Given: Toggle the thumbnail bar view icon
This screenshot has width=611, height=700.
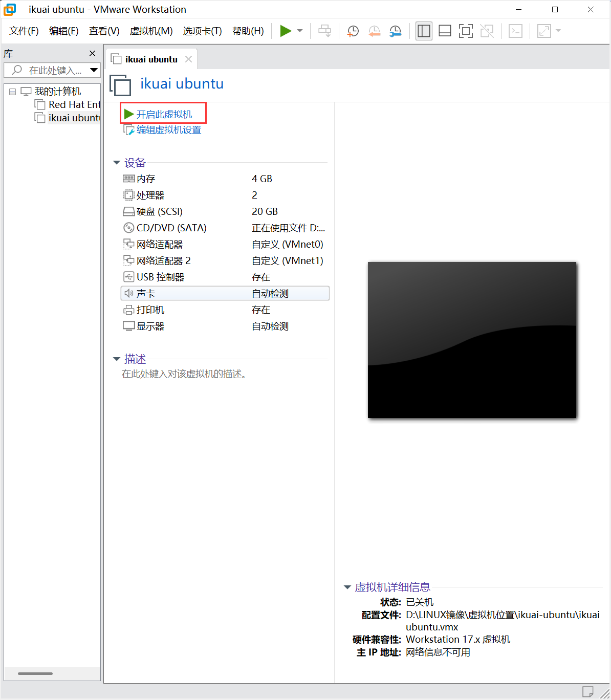Looking at the screenshot, I should click(445, 31).
